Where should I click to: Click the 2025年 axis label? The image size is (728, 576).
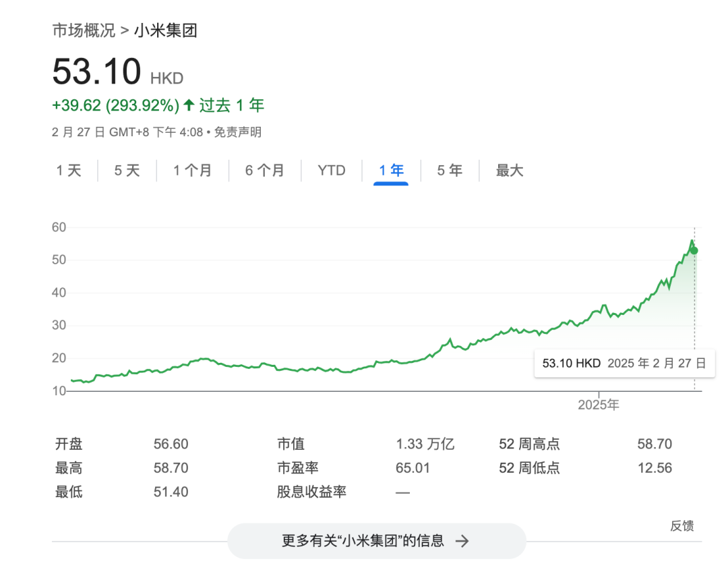click(x=599, y=405)
